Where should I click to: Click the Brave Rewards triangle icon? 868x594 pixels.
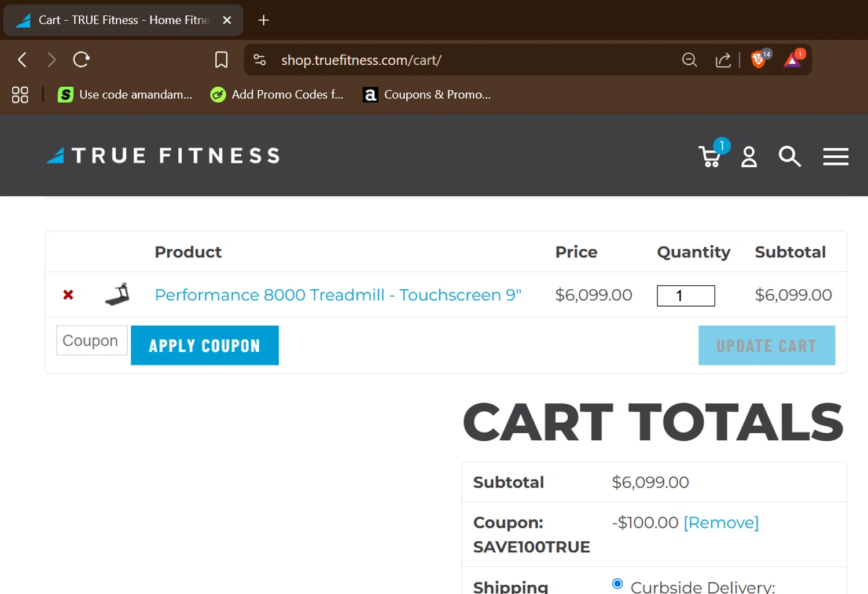point(792,60)
